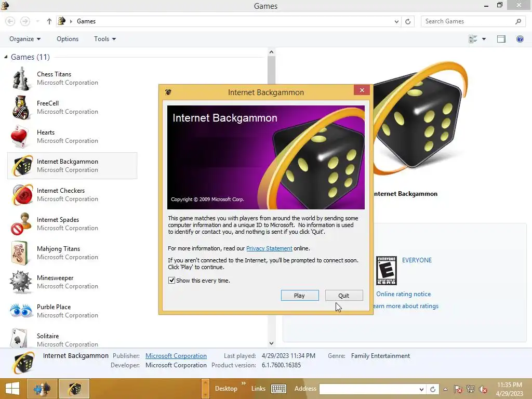Select the Mahjong Titans game icon

19,253
